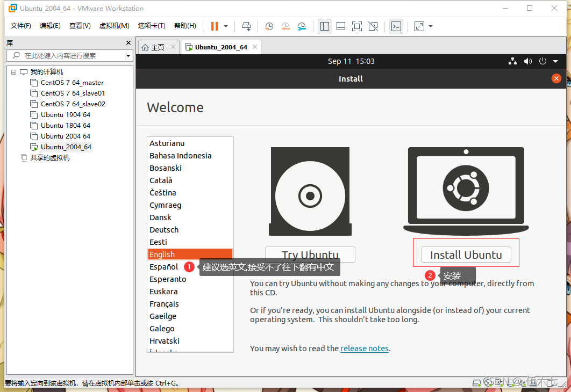Select Ubuntu 1804 64 in the library

point(66,126)
